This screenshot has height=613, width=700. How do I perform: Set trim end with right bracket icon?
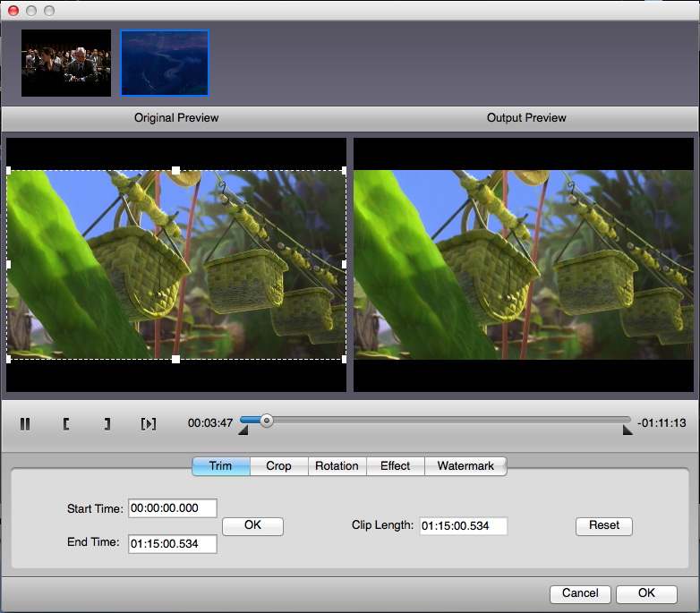(x=107, y=424)
